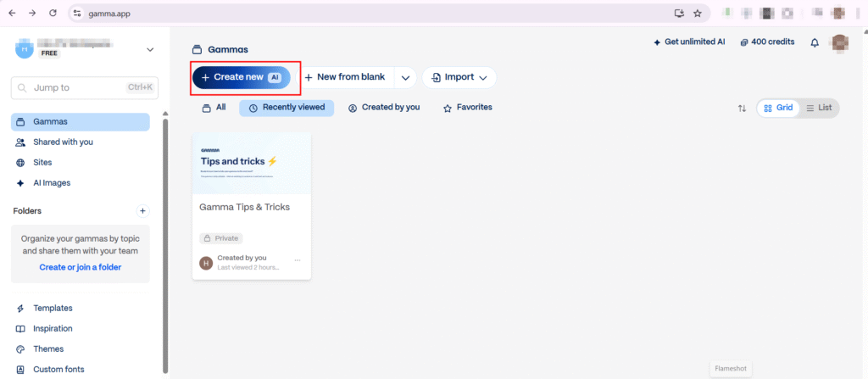Reload the browser page
This screenshot has height=379, width=868.
53,13
